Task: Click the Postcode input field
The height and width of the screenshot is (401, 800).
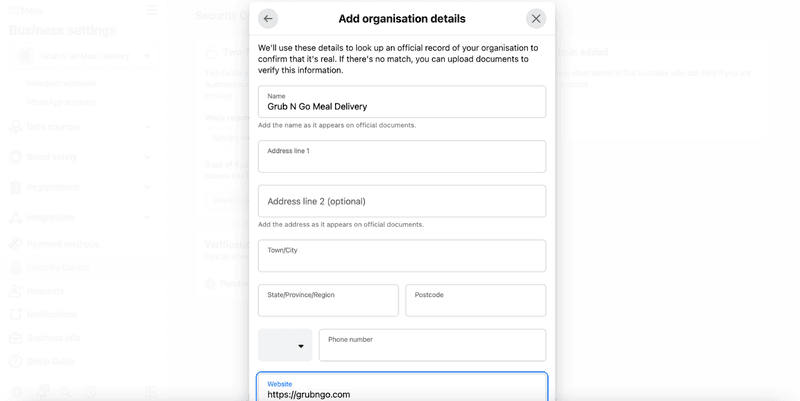Action: [476, 300]
